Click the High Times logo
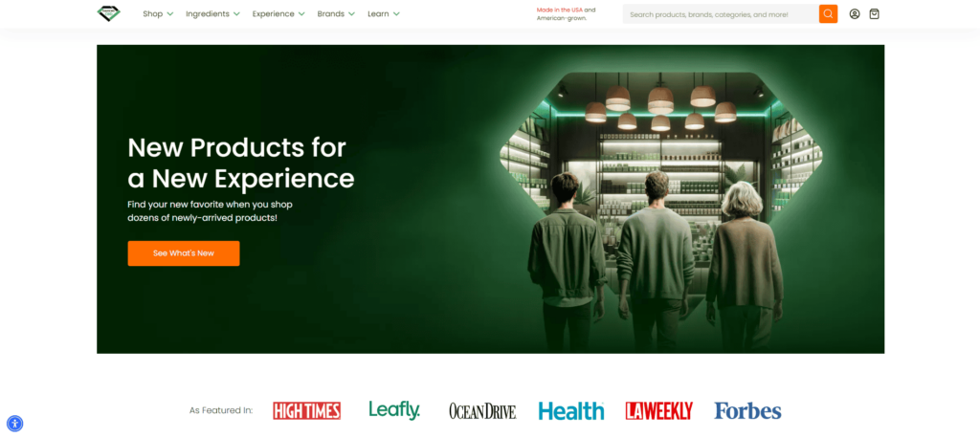 (x=307, y=410)
